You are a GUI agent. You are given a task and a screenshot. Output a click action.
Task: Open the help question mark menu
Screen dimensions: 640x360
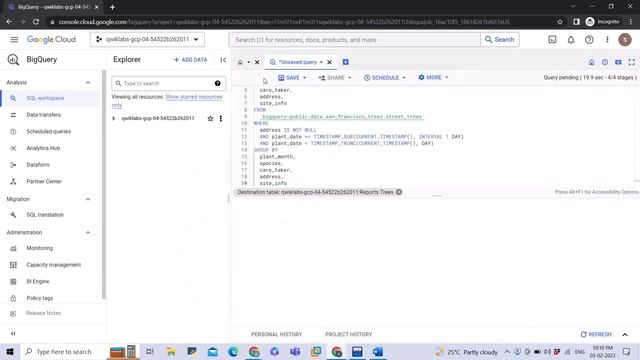pos(589,40)
